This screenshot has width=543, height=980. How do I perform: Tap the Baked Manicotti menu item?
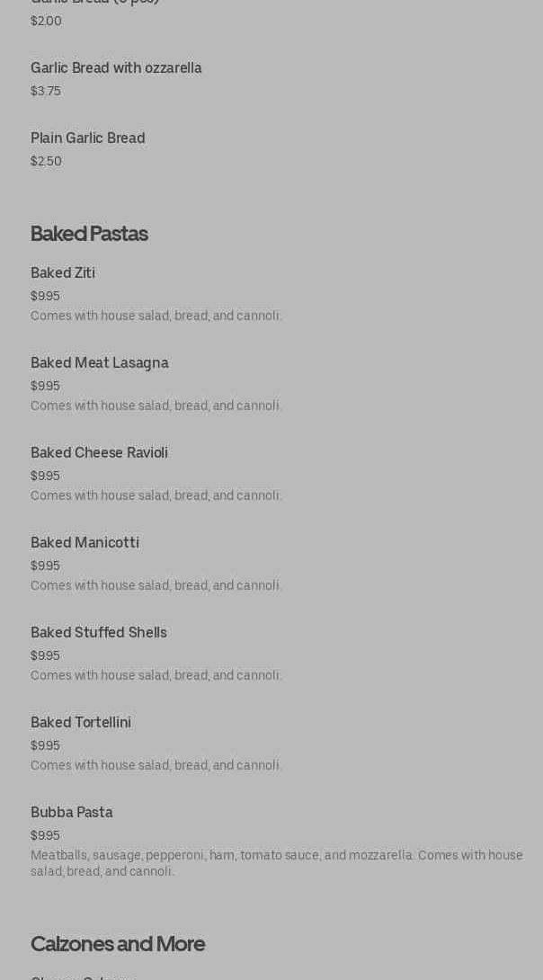pyautogui.click(x=85, y=543)
